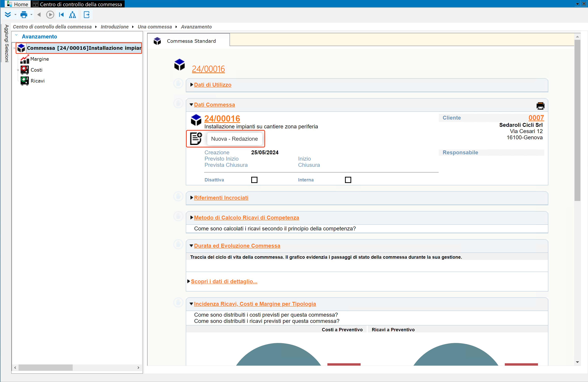Viewport: 588px width, 382px height.
Task: Collapse the Avanzamento panel chevron
Action: (x=16, y=35)
